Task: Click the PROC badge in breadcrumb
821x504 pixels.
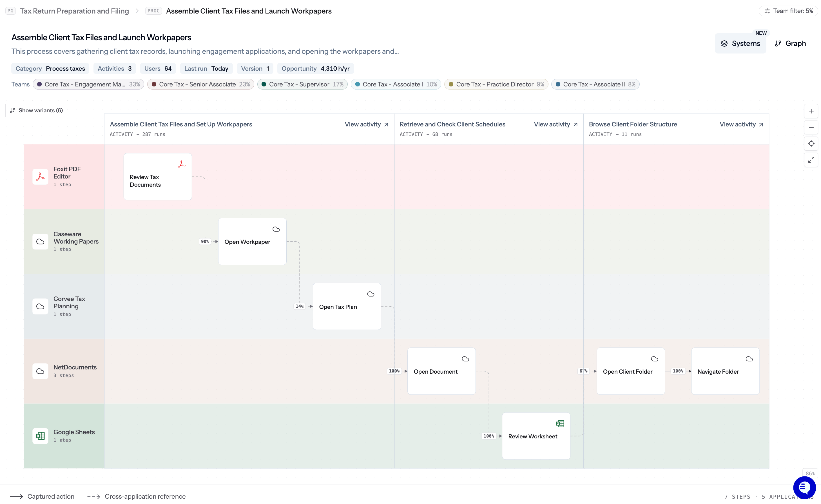Action: (x=153, y=11)
